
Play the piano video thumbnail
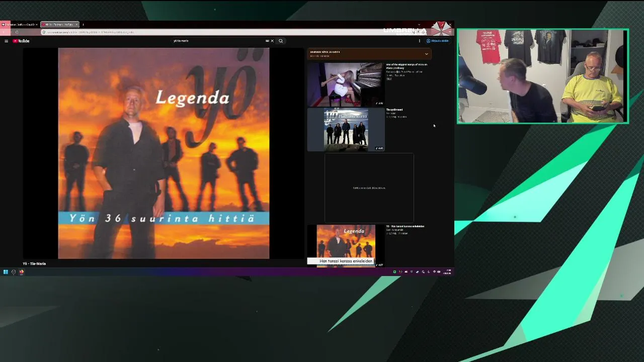pyautogui.click(x=346, y=84)
